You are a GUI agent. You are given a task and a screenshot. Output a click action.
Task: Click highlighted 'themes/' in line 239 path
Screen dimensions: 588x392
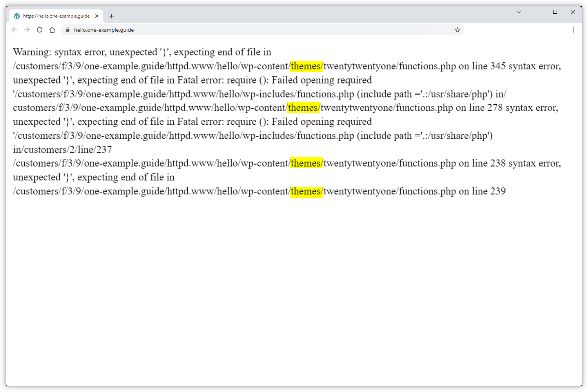point(306,191)
